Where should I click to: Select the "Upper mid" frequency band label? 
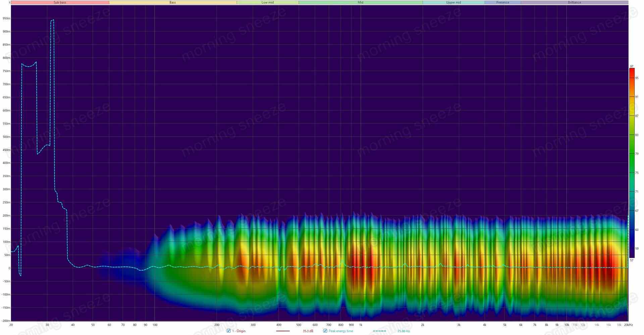pyautogui.click(x=453, y=2)
